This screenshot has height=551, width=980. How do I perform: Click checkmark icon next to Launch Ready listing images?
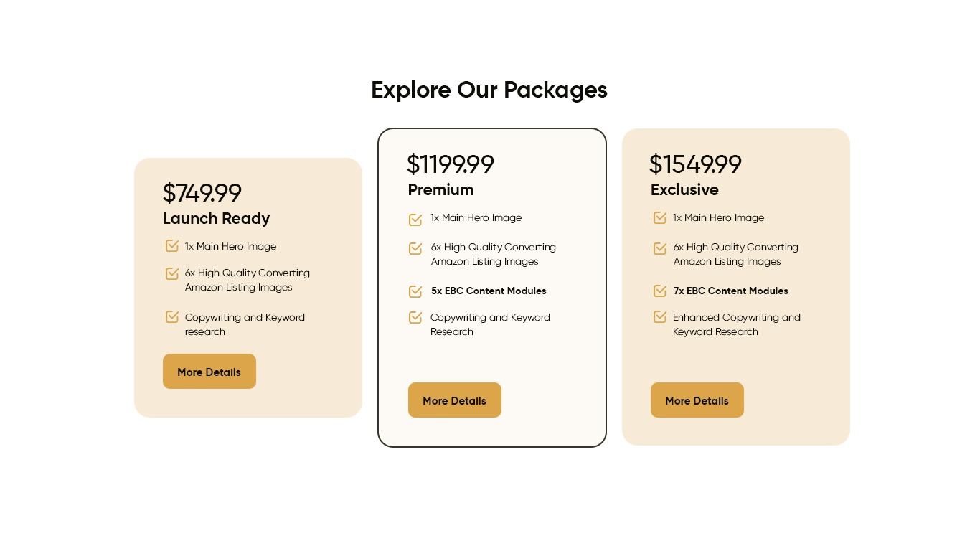172,273
